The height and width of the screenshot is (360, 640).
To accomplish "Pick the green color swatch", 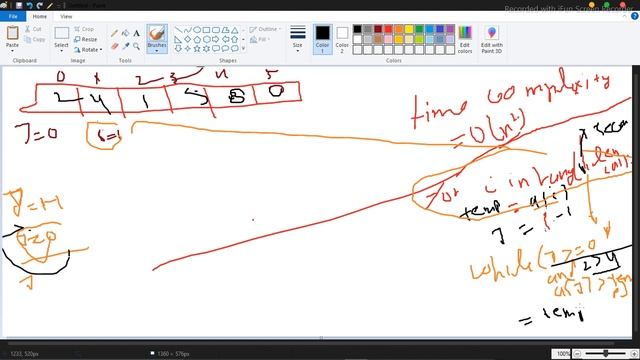I will 419,29.
